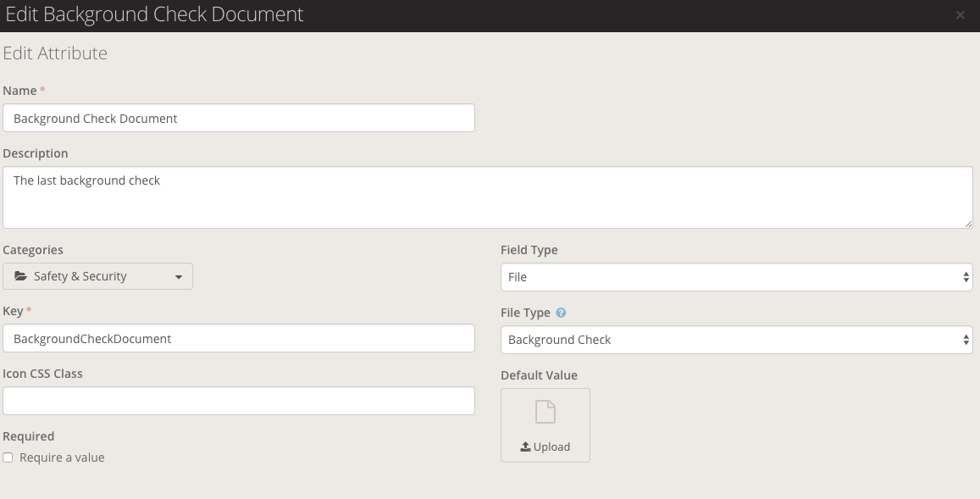Open the Safety & Security categories dropdown
Screen dimensions: 980x499
(97, 276)
